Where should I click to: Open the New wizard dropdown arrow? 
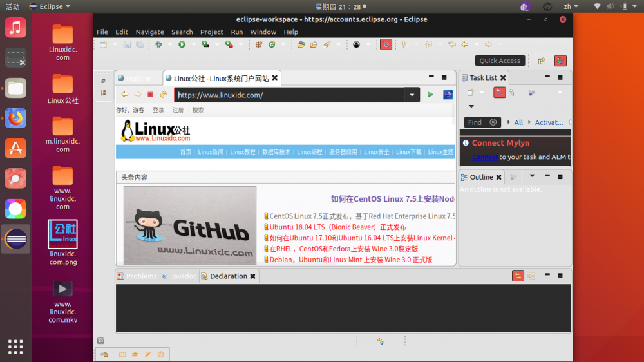[115, 44]
